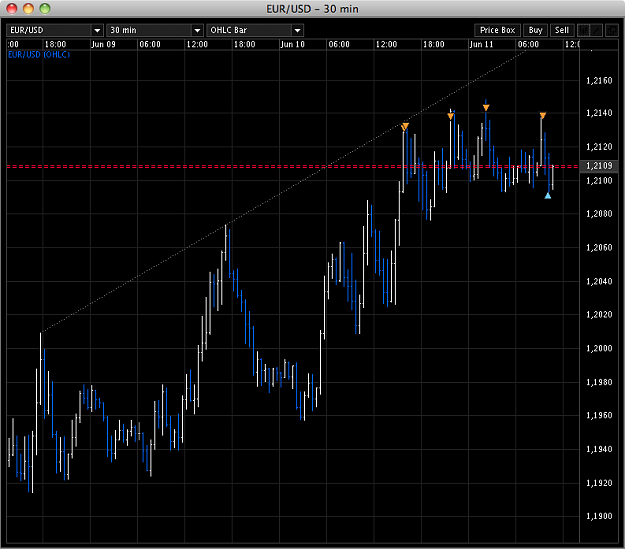
Task: Open the 30 min timeframe dropdown
Action: [x=155, y=30]
